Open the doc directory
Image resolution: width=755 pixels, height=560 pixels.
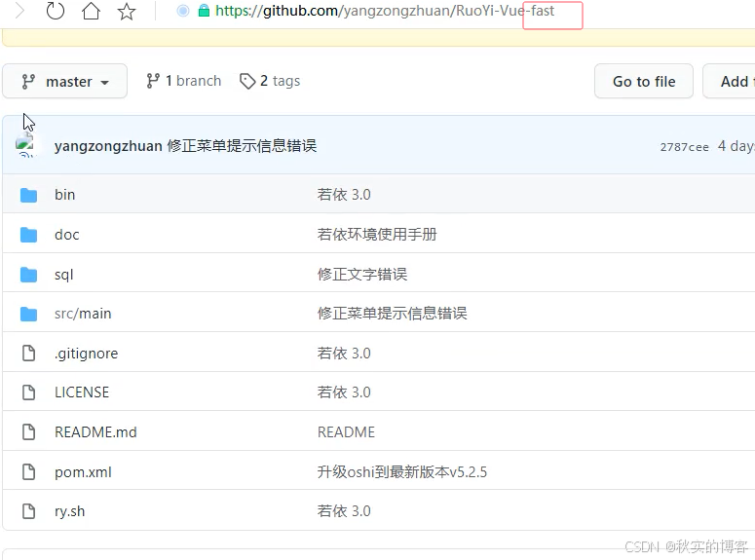(x=67, y=235)
